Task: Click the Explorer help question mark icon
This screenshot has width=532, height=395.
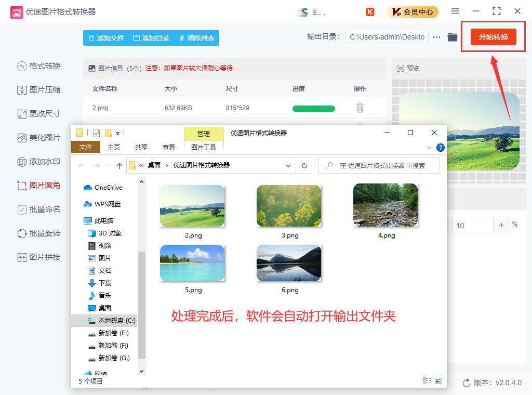Action: (x=441, y=148)
